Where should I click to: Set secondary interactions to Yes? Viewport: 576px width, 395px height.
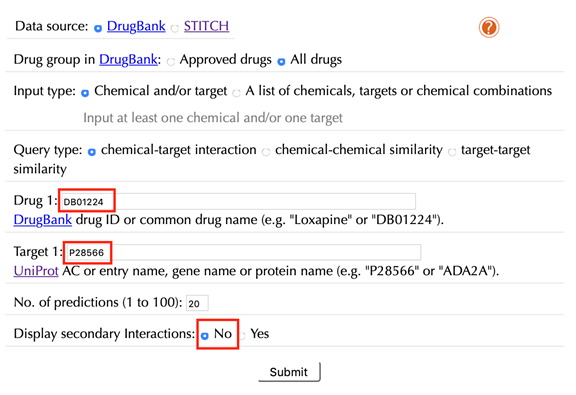pos(242,335)
